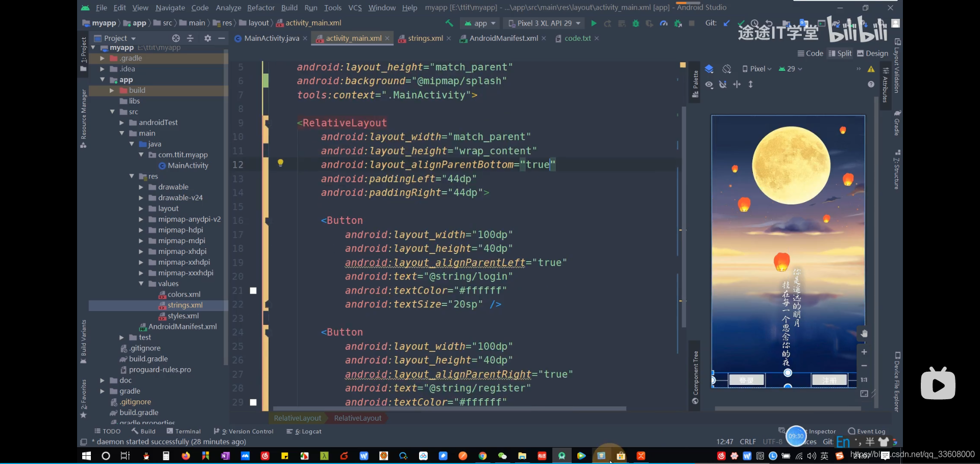
Task: Open the Logcat tool window
Action: pyautogui.click(x=304, y=431)
